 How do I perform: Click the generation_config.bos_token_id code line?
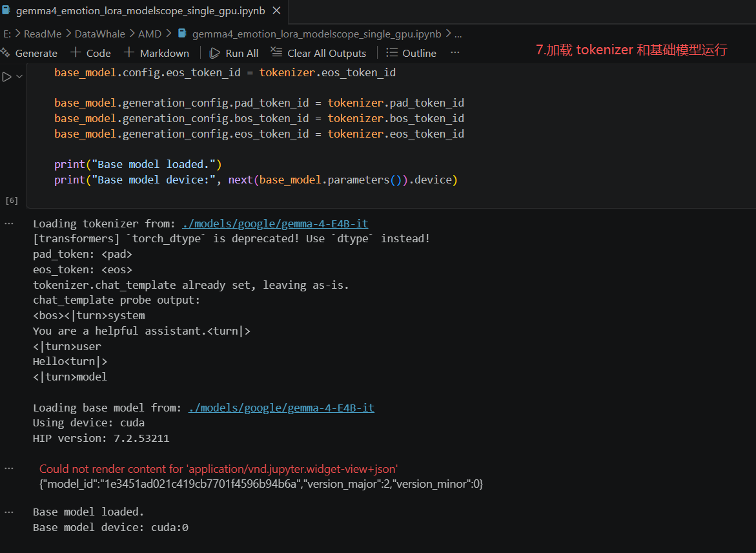pos(259,118)
